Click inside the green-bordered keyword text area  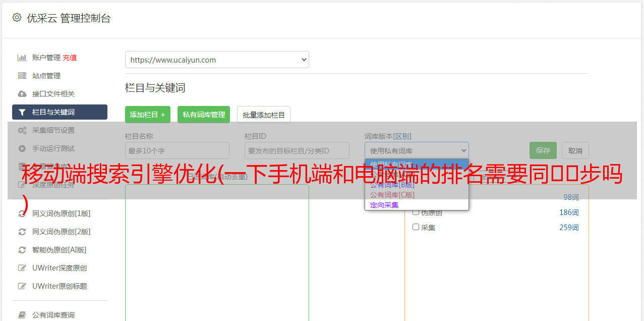click(x=217, y=252)
